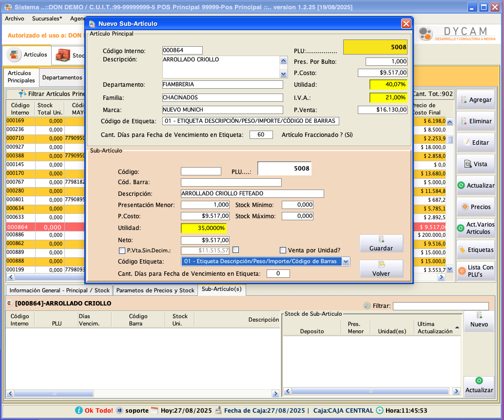Click the Agregar icon in side panel
Screen dimensions: 504x420
pos(475,99)
